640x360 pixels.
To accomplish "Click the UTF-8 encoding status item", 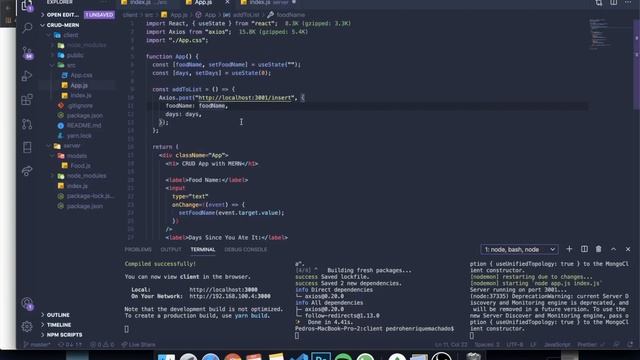I will pos(515,344).
